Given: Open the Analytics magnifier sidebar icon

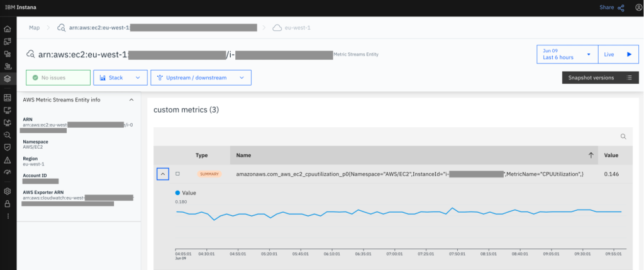Looking at the screenshot, I should [x=8, y=135].
